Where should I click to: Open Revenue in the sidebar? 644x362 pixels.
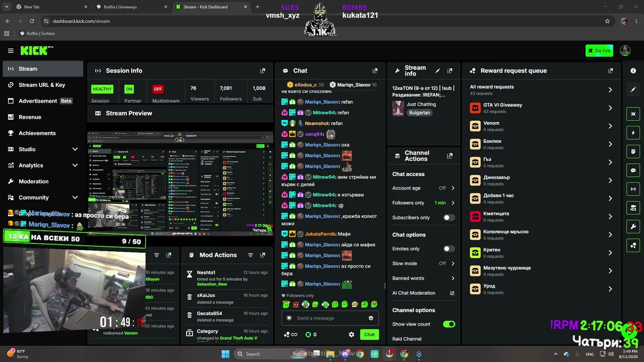pos(43,117)
